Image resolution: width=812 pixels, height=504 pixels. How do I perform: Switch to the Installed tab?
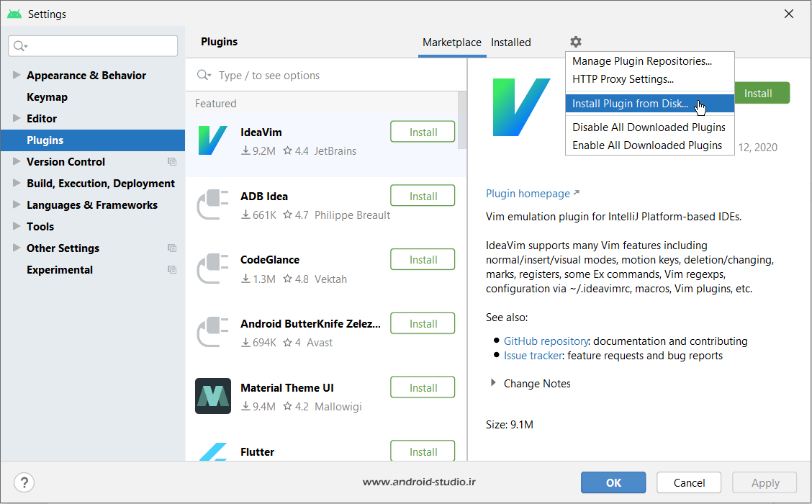coord(510,42)
